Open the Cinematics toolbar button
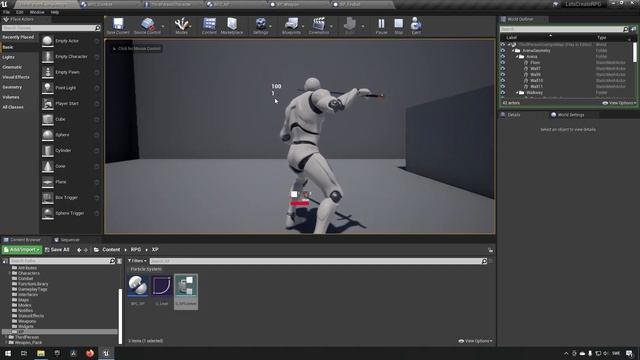 tap(319, 24)
